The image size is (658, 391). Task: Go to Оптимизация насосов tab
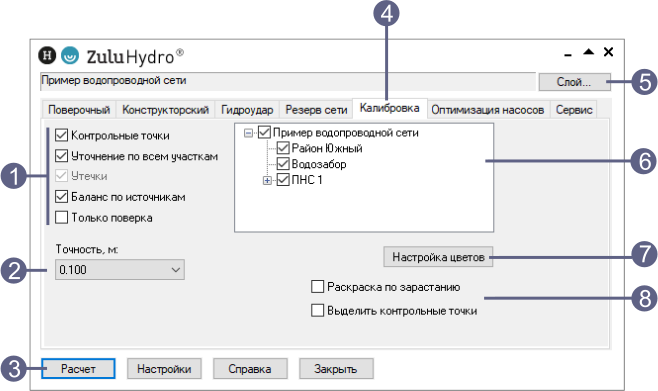click(488, 110)
